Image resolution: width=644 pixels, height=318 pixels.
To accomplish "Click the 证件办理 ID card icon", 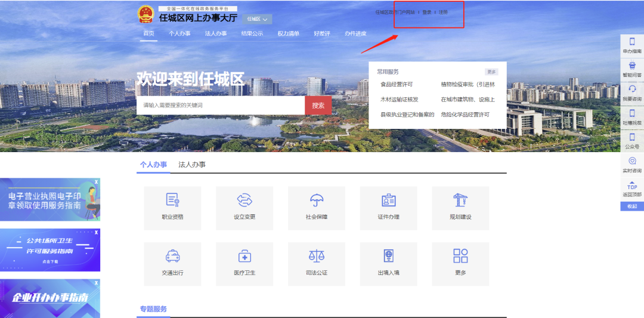I will 388,201.
